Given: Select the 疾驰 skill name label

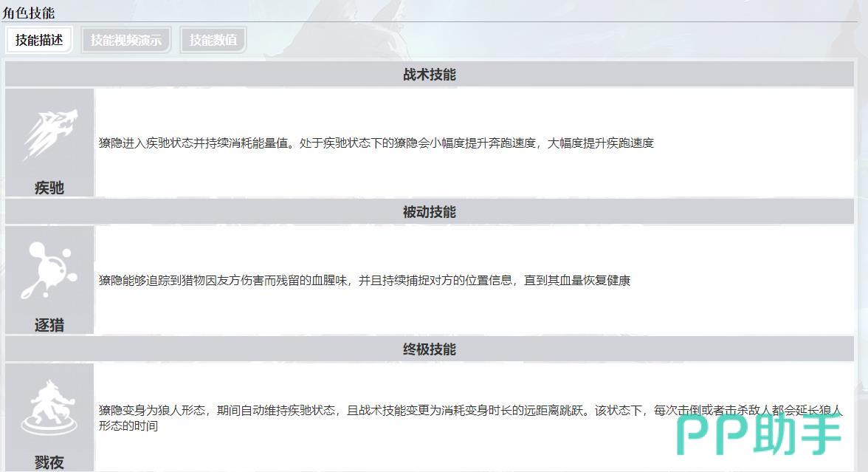Looking at the screenshot, I should tap(49, 188).
